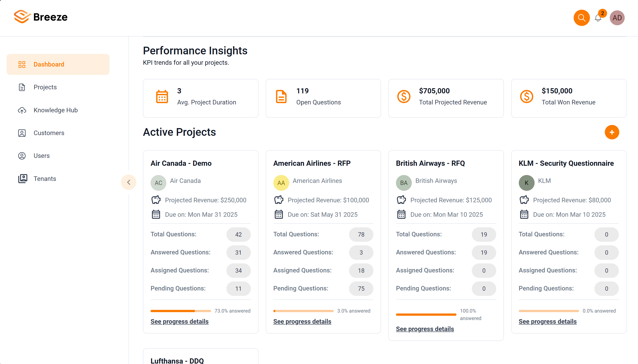Screen dimensions: 638x364
Task: Open the Users section
Action: (42, 156)
